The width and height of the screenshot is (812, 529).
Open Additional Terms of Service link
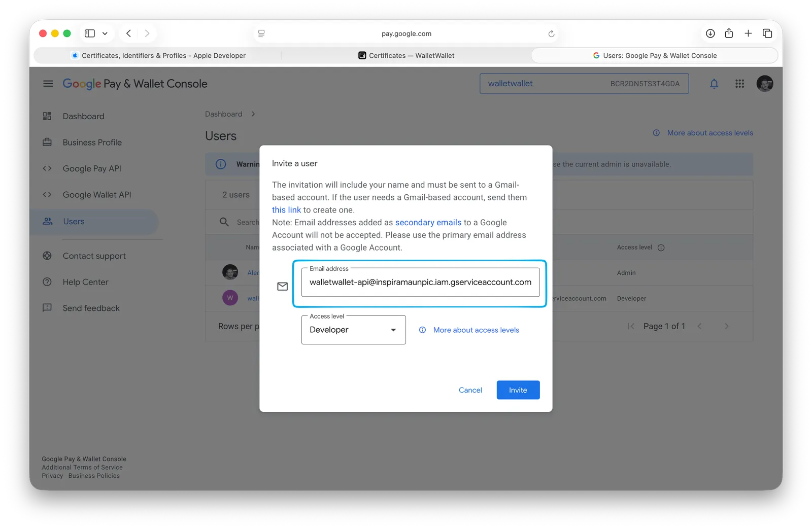82,468
